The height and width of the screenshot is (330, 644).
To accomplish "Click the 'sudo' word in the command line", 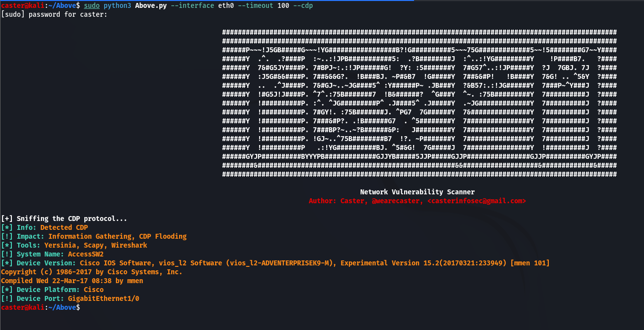I will [x=92, y=5].
